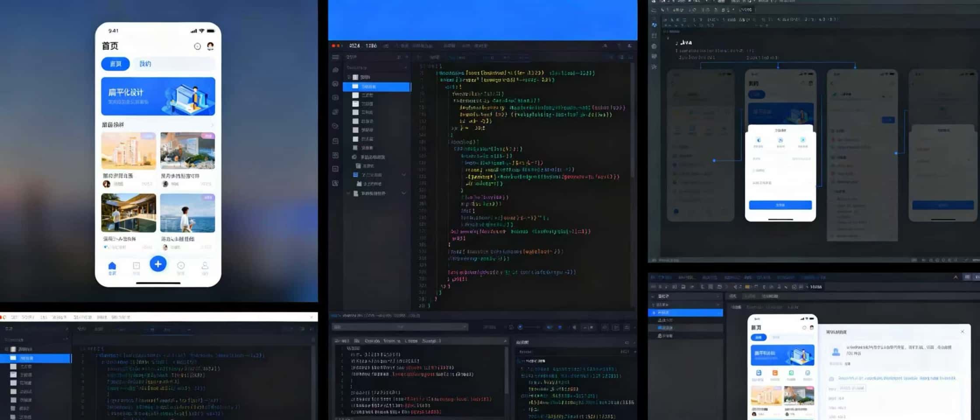The height and width of the screenshot is (420, 980).
Task: Open the 扁平化设计 blue banner on phone
Action: (158, 96)
